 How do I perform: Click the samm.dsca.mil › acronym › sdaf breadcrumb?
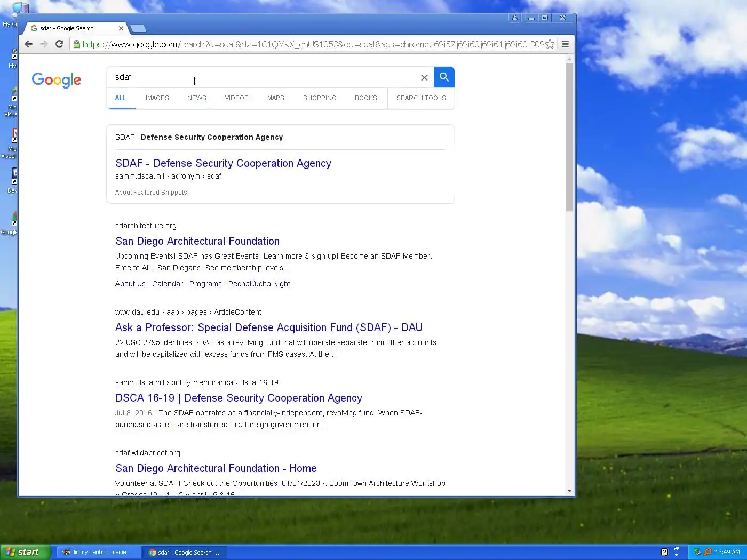pyautogui.click(x=168, y=176)
